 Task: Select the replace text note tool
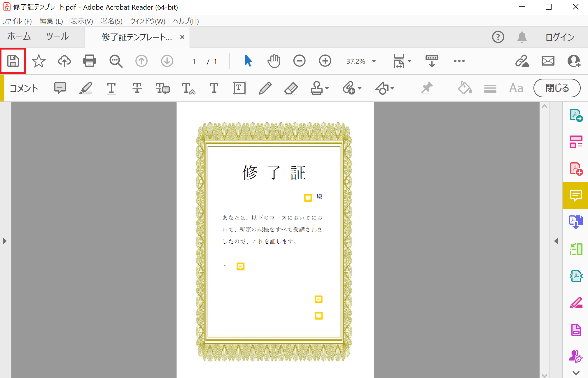162,88
